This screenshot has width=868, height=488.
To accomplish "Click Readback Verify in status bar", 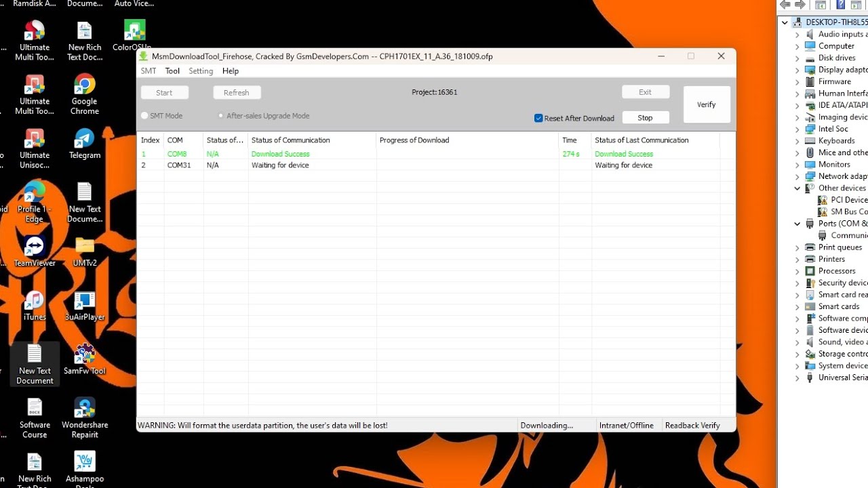I will (692, 426).
